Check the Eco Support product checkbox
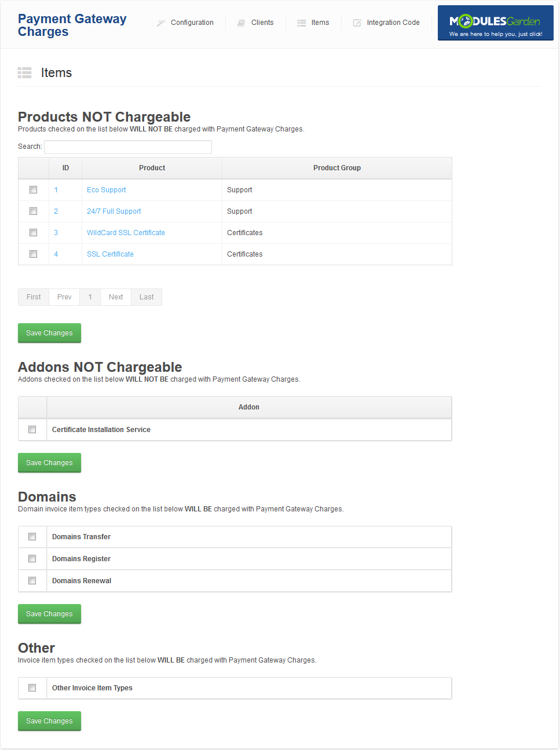 pyautogui.click(x=34, y=190)
